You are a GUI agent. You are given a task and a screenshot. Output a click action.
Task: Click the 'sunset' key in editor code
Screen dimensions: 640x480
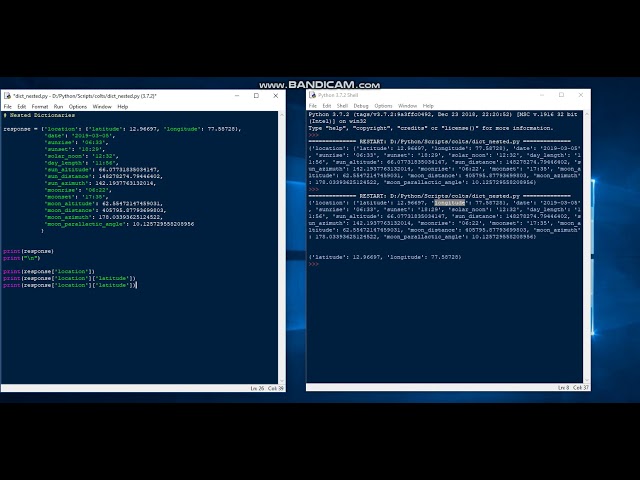coord(56,149)
